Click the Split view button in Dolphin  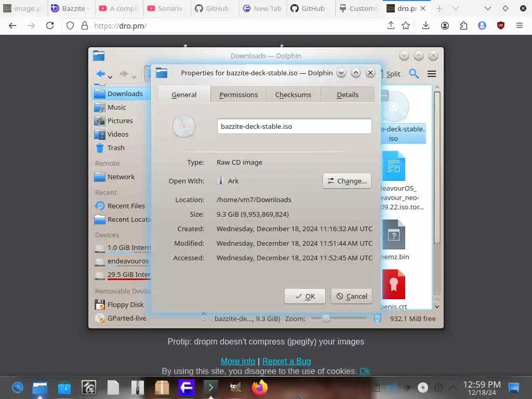[x=390, y=74]
